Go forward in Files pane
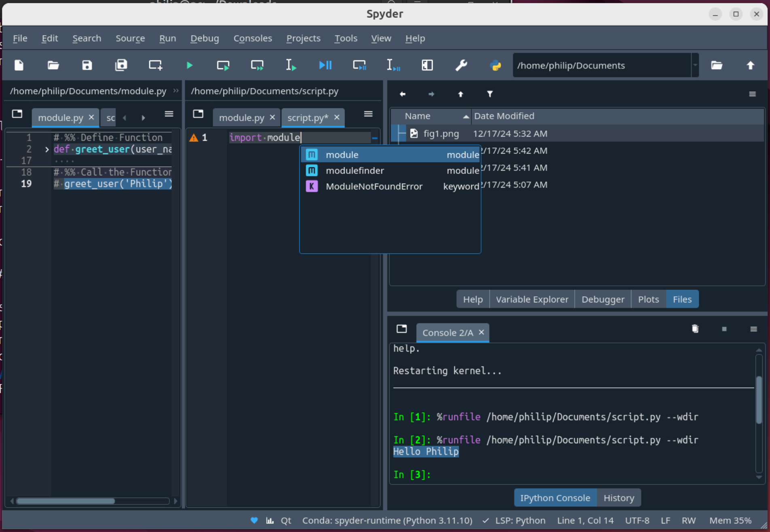The width and height of the screenshot is (770, 532). pos(432,94)
